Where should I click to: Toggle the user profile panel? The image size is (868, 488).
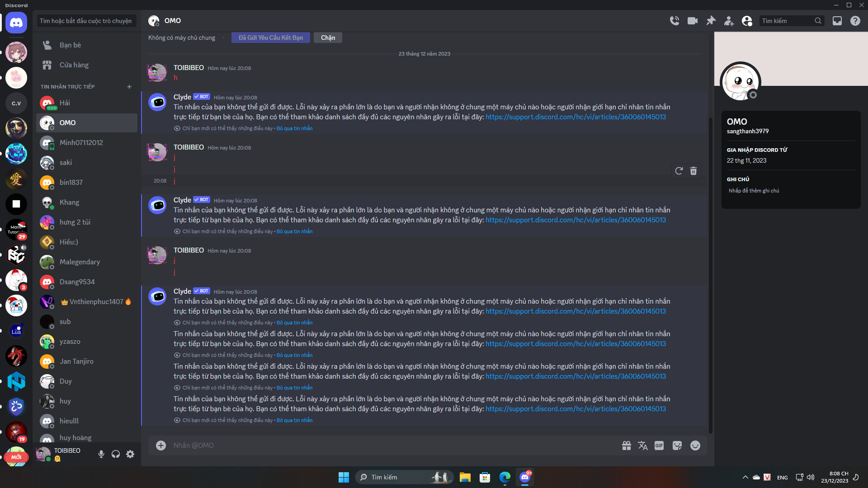(x=747, y=21)
